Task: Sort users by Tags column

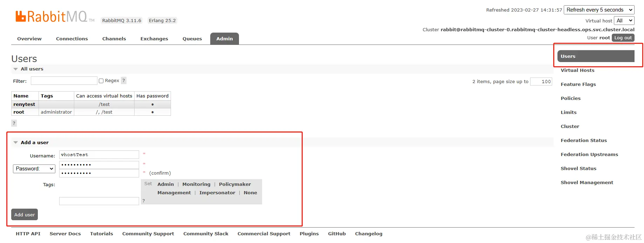Action: pyautogui.click(x=47, y=96)
